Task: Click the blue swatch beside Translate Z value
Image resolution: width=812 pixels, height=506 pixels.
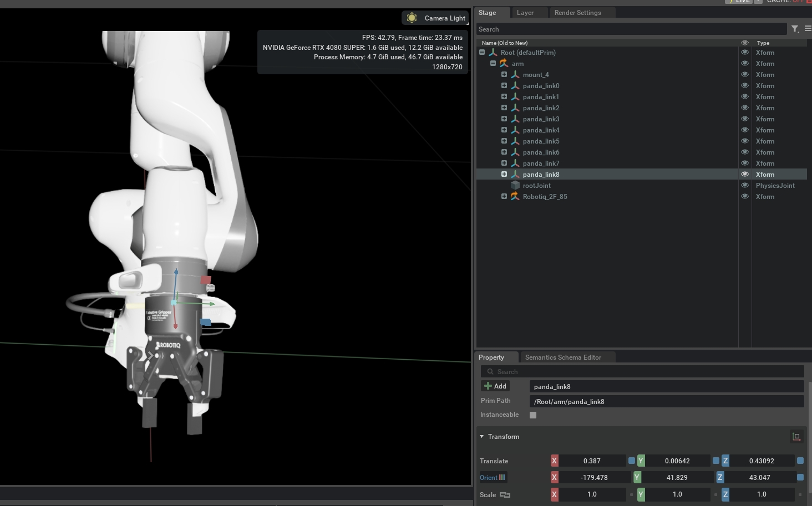Action: 800,461
